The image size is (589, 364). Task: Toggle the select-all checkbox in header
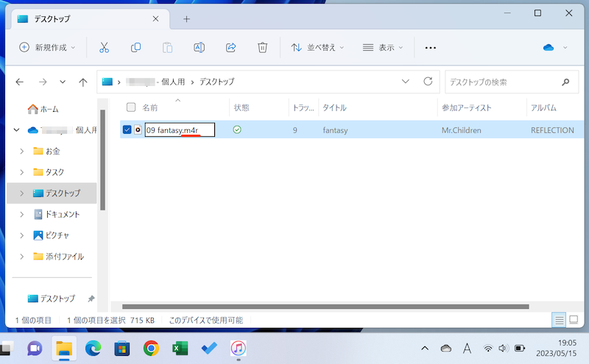131,107
